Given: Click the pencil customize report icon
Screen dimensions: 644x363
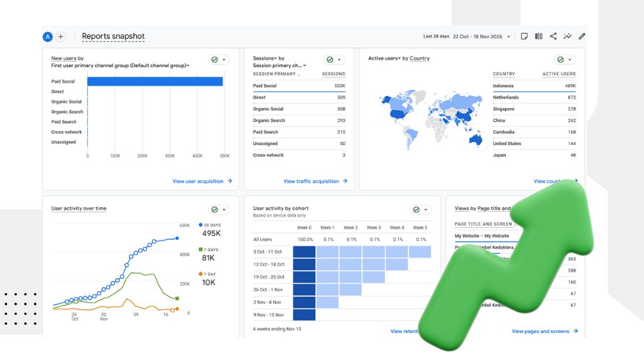Looking at the screenshot, I should tap(582, 36).
